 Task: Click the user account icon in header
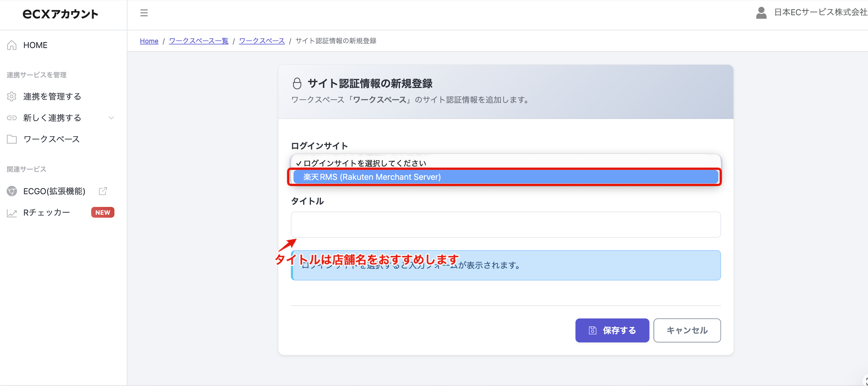click(762, 13)
